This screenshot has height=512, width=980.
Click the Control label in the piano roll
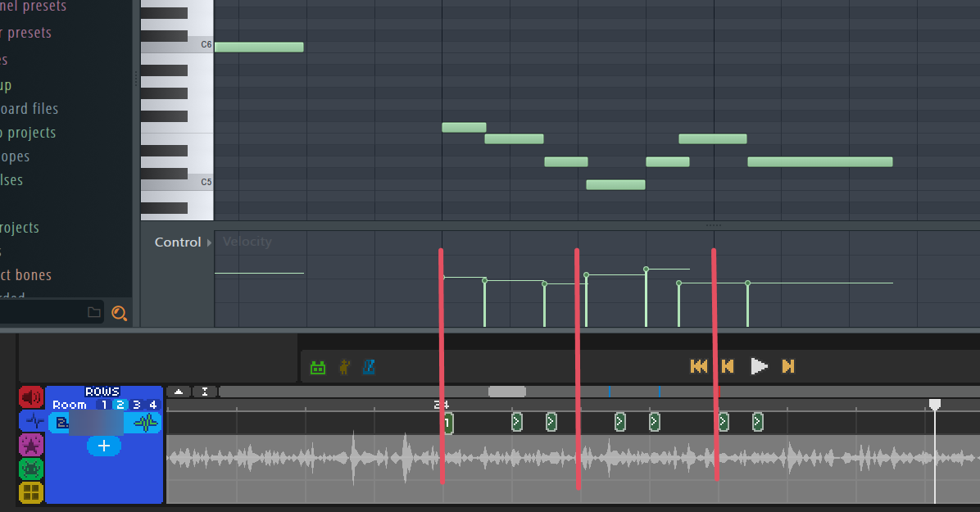click(x=178, y=242)
